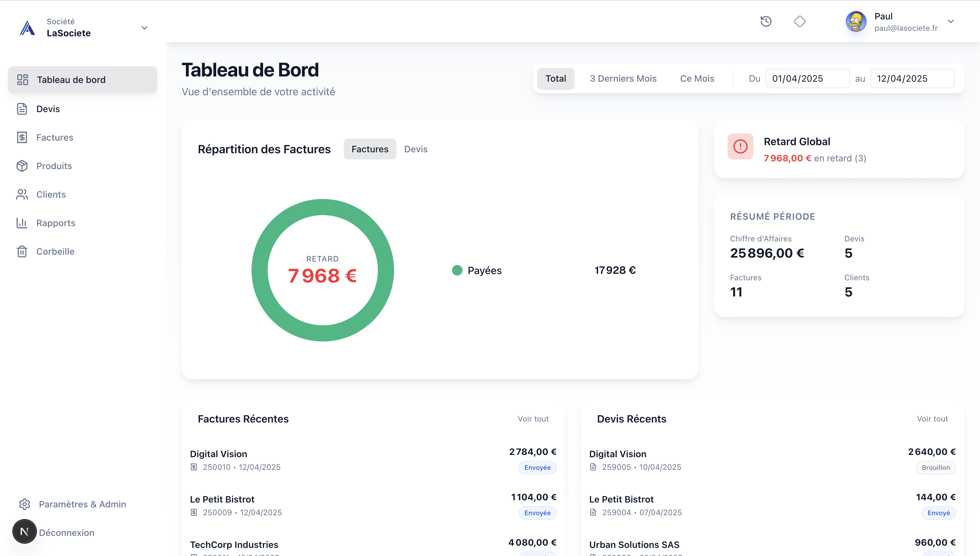980x556 pixels.
Task: Click the 17 928 € legend value
Action: pyautogui.click(x=615, y=270)
